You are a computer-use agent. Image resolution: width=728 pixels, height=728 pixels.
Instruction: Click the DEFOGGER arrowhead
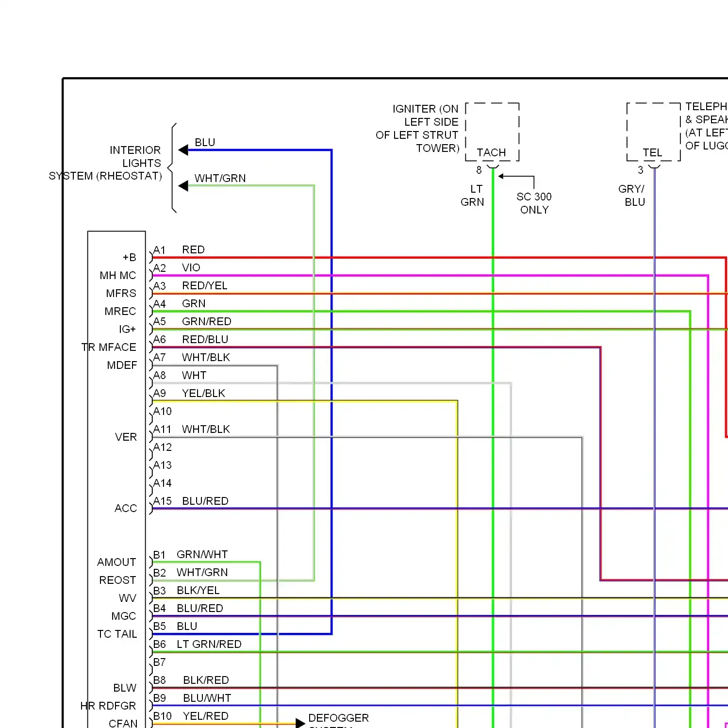300,724
